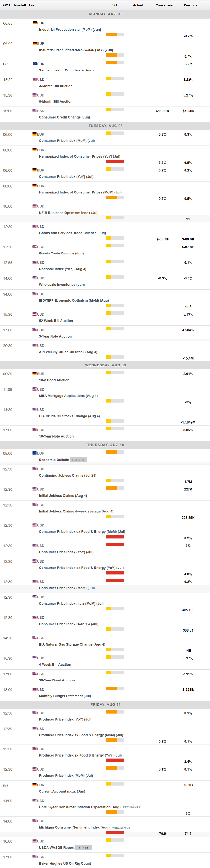This screenshot has height=868, width=210.
Task: Open the Consumer Credit Change (Jun) event
Action: point(65,117)
